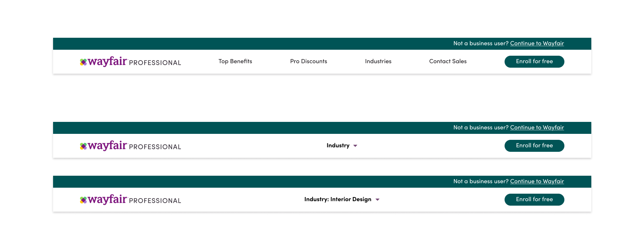Viewport: 644px width, 252px height.
Task: Open the Industry: Interior Design dropdown
Action: coord(342,199)
